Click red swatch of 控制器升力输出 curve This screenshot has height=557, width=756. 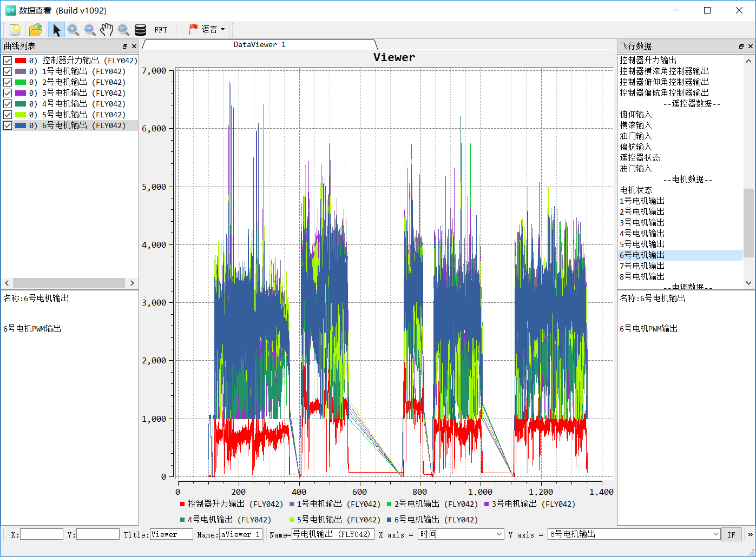pyautogui.click(x=21, y=61)
